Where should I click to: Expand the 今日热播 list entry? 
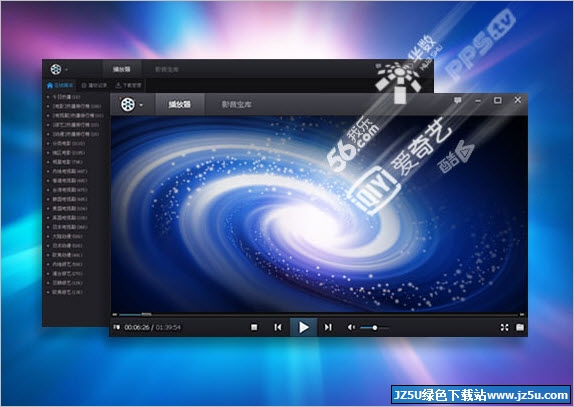point(64,97)
